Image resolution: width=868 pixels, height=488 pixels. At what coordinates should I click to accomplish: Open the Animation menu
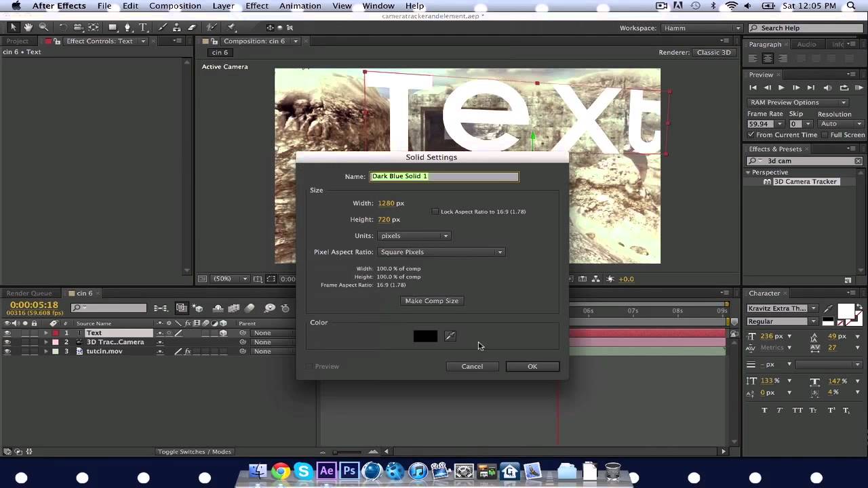(300, 6)
